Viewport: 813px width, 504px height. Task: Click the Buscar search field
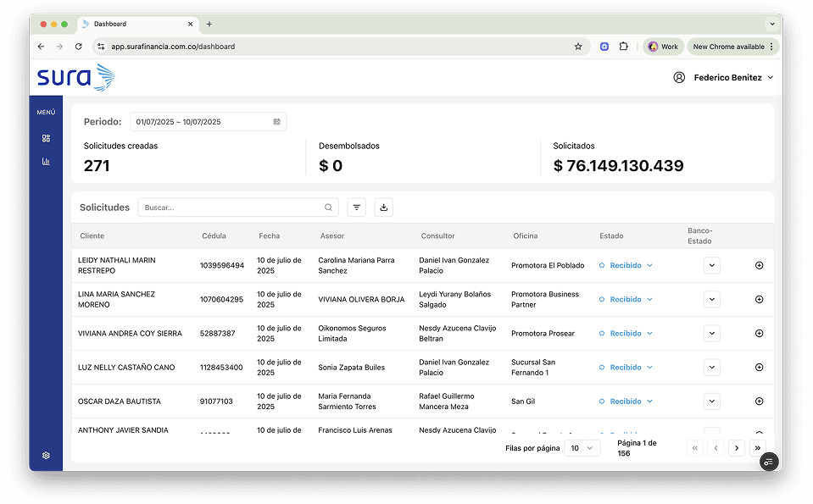pyautogui.click(x=232, y=208)
